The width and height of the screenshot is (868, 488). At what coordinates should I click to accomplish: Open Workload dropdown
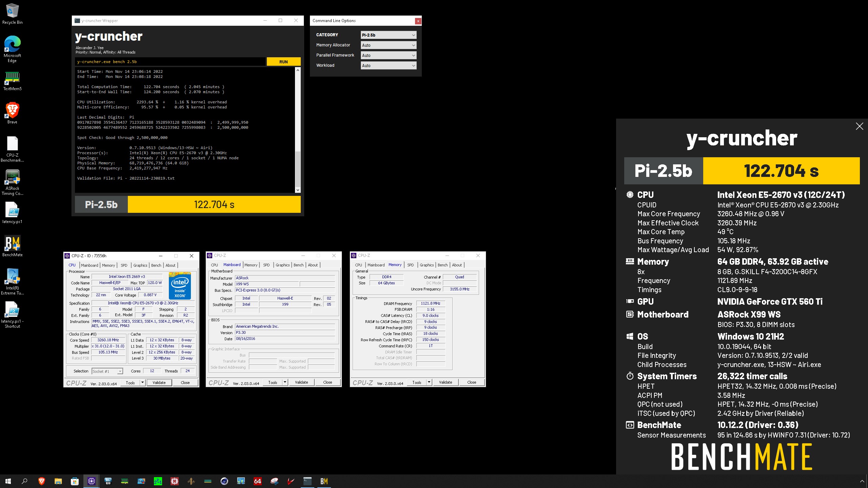pos(388,65)
